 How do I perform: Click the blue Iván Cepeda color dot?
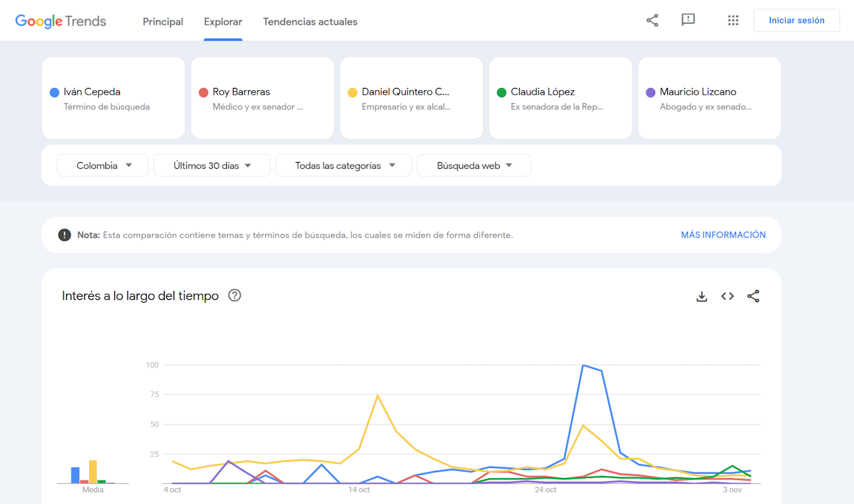[x=55, y=93]
